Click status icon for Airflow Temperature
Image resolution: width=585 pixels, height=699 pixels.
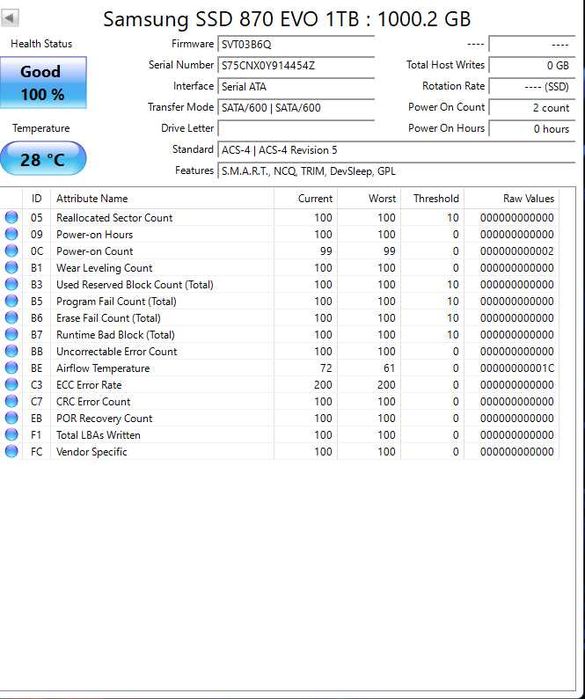pyautogui.click(x=11, y=368)
